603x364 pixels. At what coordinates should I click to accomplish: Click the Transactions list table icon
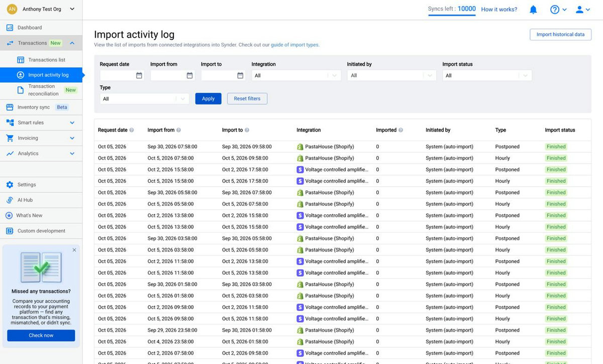(x=21, y=60)
